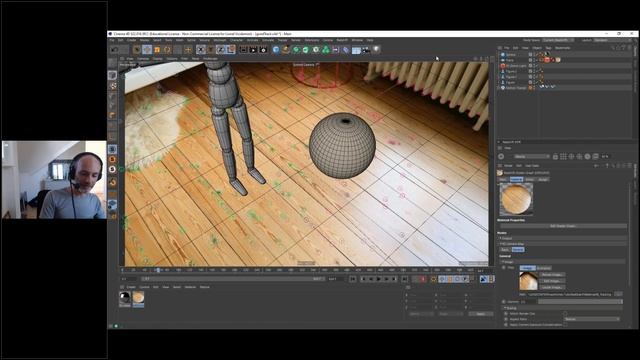This screenshot has height=360, width=640.
Task: Adjust the Gamma slider bar
Action: pos(580,302)
